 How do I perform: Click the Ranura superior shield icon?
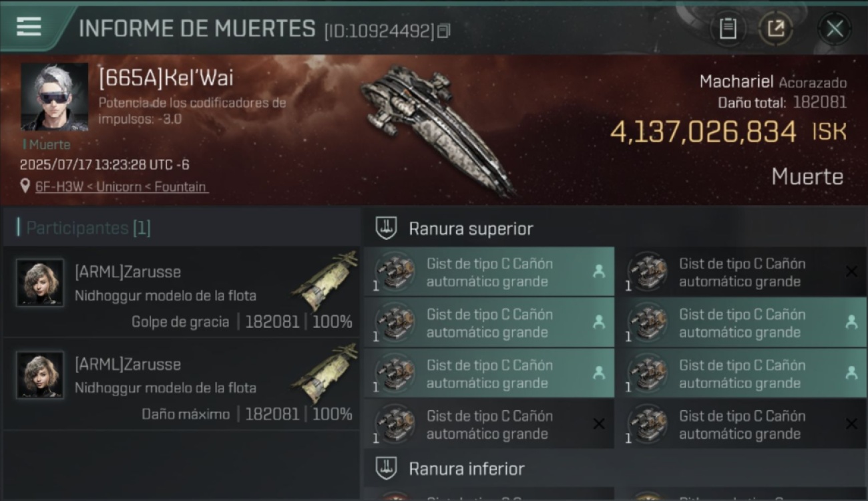tap(386, 228)
